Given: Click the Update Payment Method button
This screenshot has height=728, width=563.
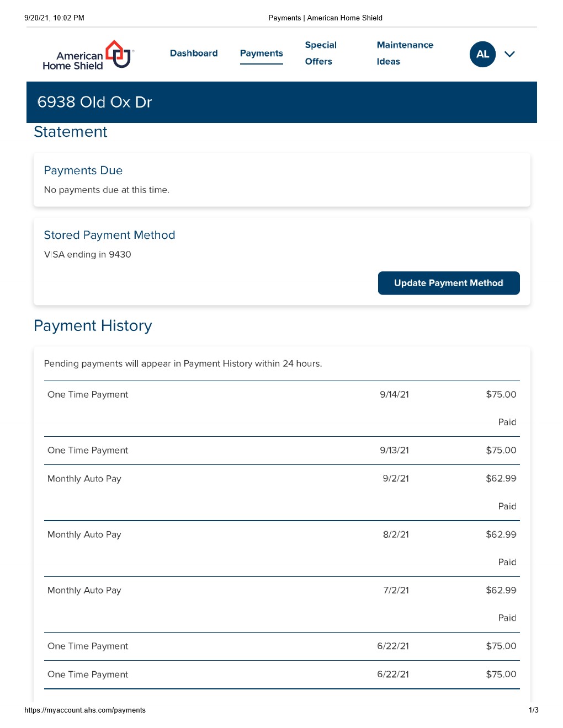Looking at the screenshot, I should point(448,283).
